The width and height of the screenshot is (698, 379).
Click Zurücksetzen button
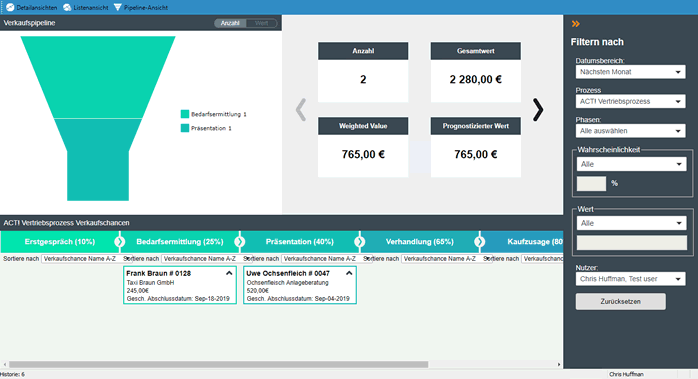pyautogui.click(x=621, y=302)
